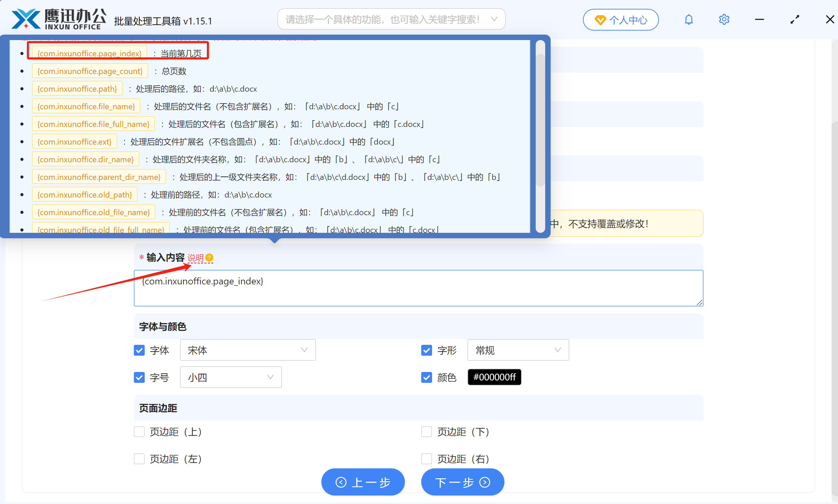Toggle fullscreen with the expand arrows icon
Screen dimensions: 838x504
tap(795, 19)
